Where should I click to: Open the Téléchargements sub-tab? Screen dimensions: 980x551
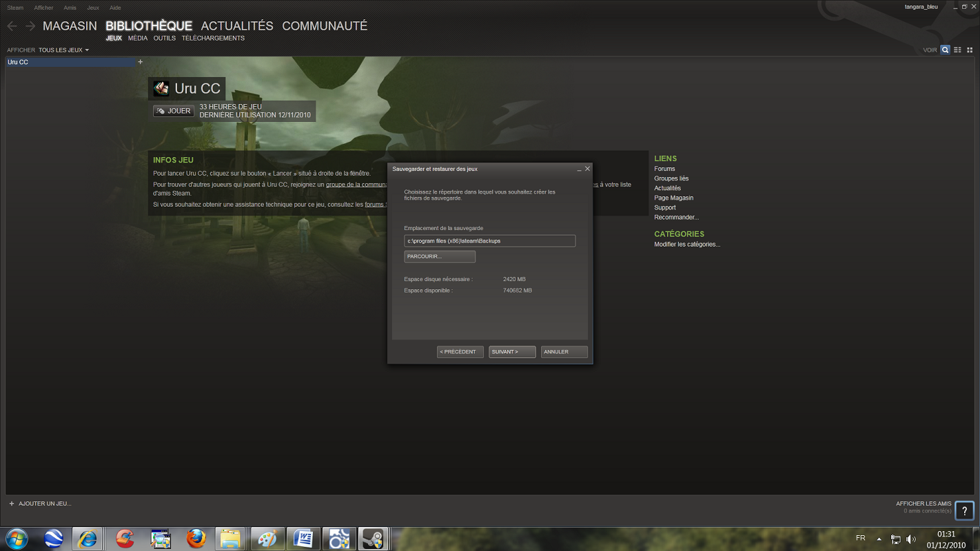213,39
